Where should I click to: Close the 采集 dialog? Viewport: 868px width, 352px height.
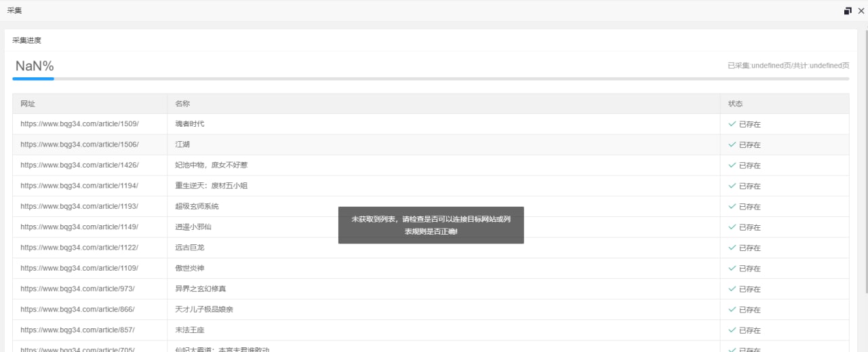click(x=861, y=11)
